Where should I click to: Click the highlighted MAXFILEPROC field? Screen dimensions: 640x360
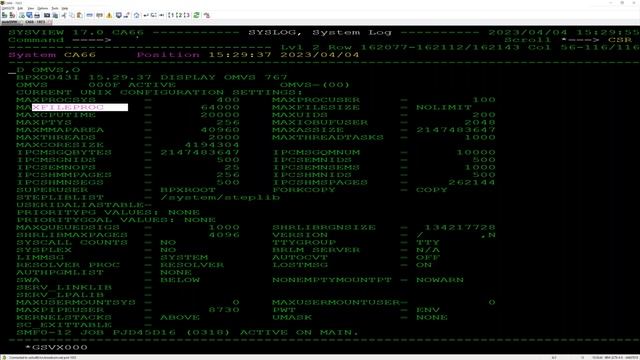coord(80,107)
